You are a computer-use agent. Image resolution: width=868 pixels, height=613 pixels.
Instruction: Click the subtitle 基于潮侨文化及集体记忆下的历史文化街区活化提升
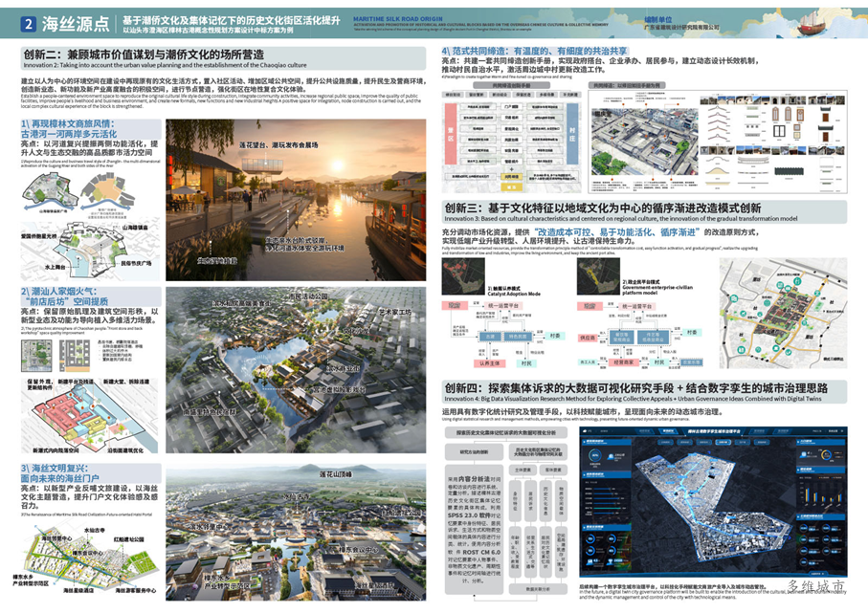tap(232, 20)
